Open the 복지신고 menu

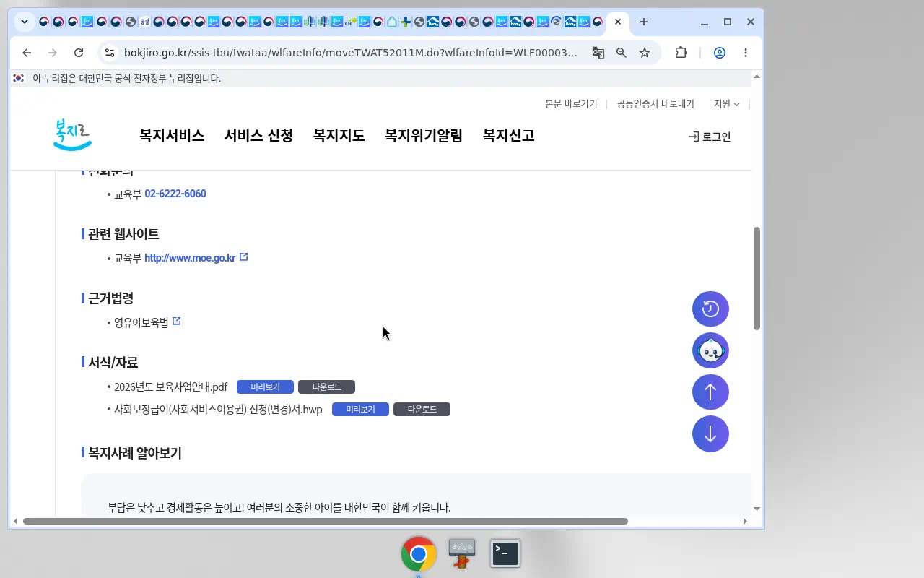tap(509, 135)
